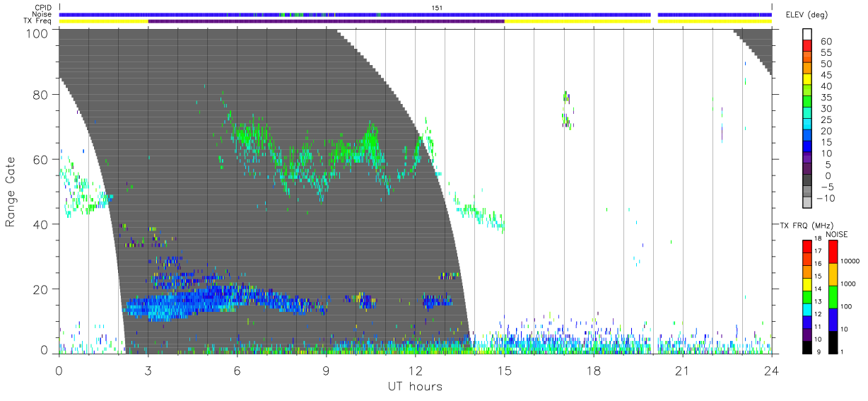The image size is (868, 401).
Task: Select the black swatch in the NOISE legend
Action: pyautogui.click(x=833, y=342)
